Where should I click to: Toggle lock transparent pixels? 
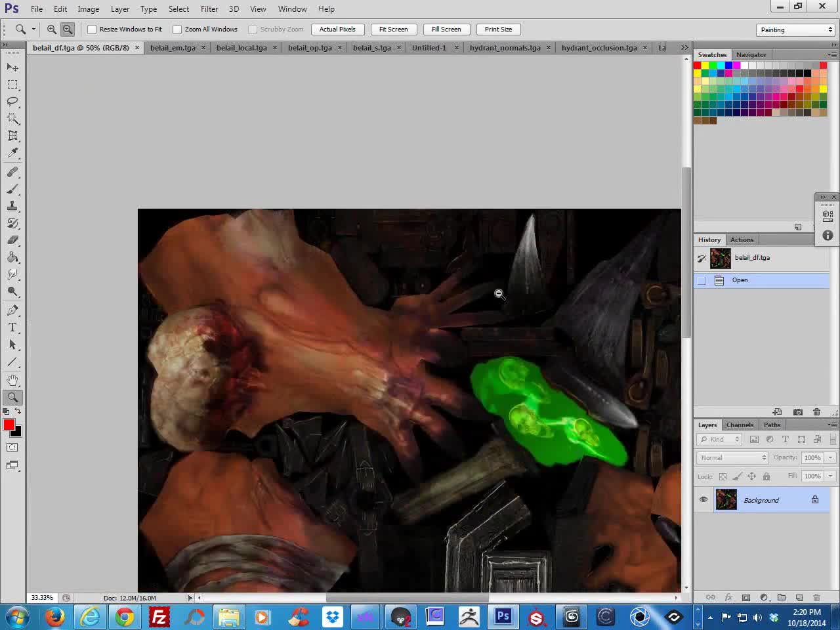point(723,476)
